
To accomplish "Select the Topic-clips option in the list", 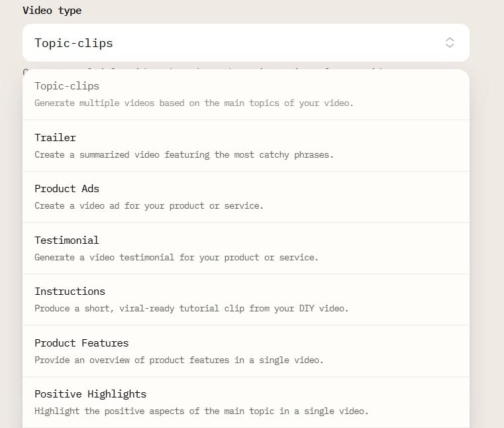I will click(x=246, y=95).
